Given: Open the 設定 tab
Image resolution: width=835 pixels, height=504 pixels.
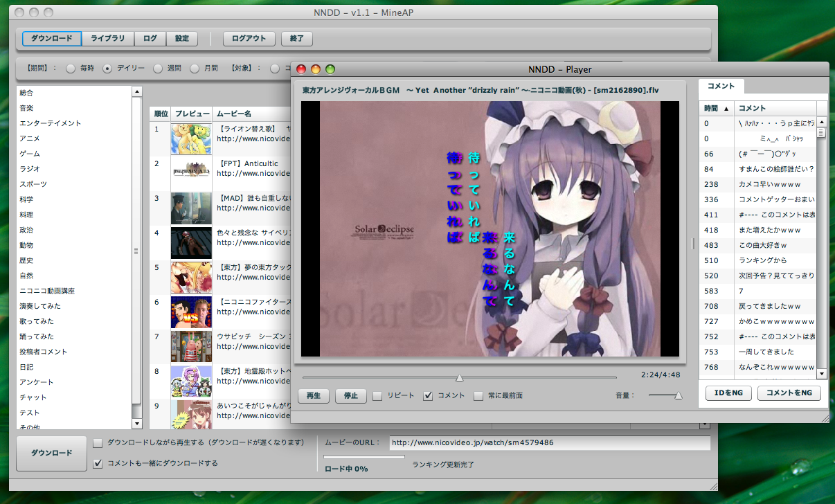Looking at the screenshot, I should coord(181,39).
